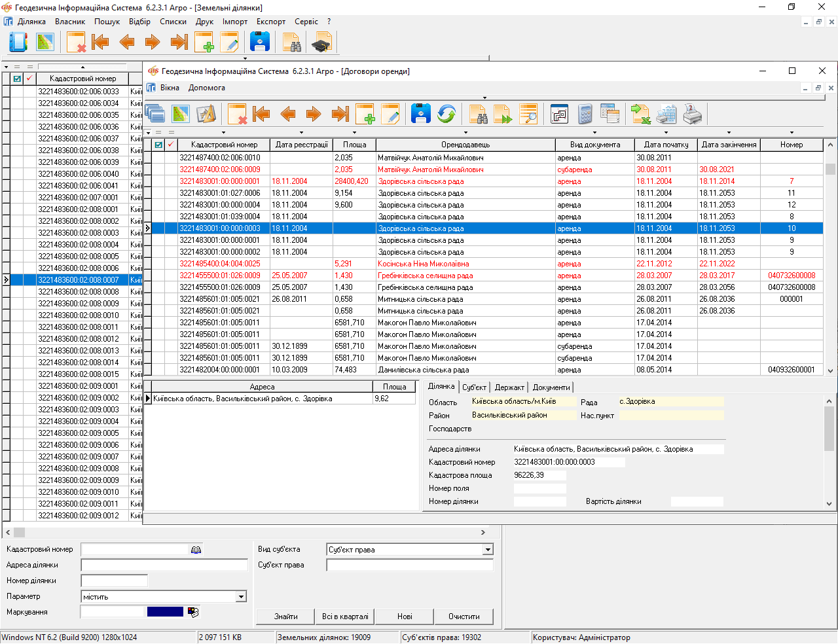Click the printer icon with number 2
The image size is (838, 644).
692,114
